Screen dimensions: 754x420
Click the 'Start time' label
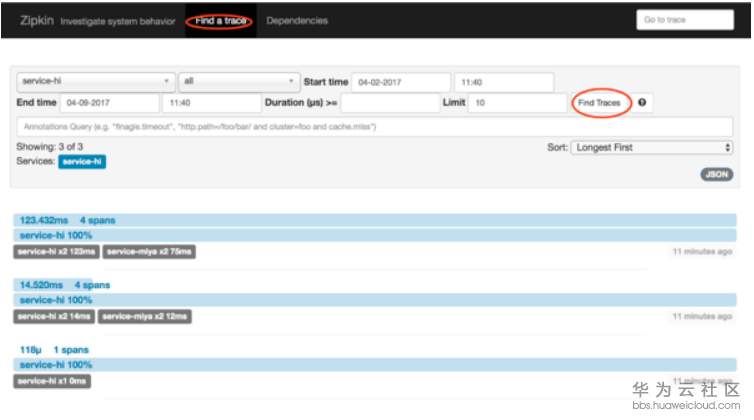click(326, 82)
